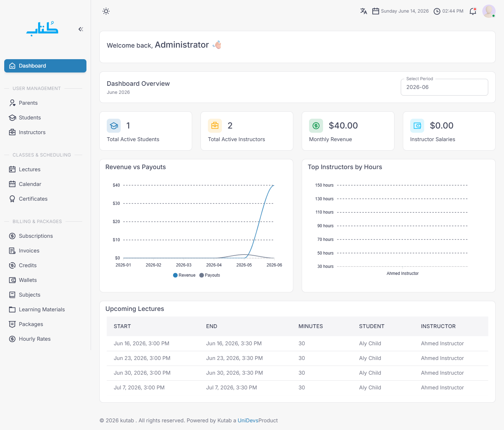
Task: Go to Parents page
Action: [x=45, y=103]
